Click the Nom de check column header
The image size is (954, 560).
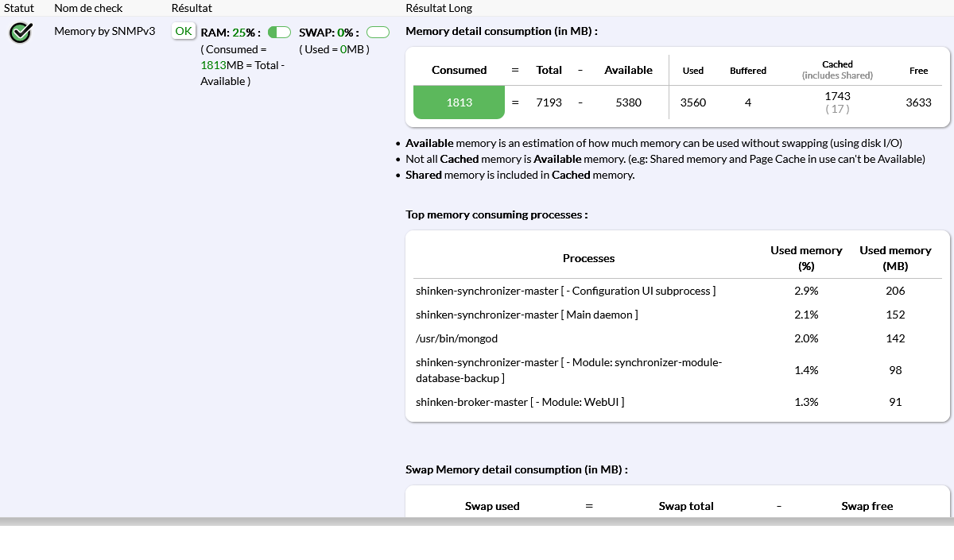click(x=88, y=8)
